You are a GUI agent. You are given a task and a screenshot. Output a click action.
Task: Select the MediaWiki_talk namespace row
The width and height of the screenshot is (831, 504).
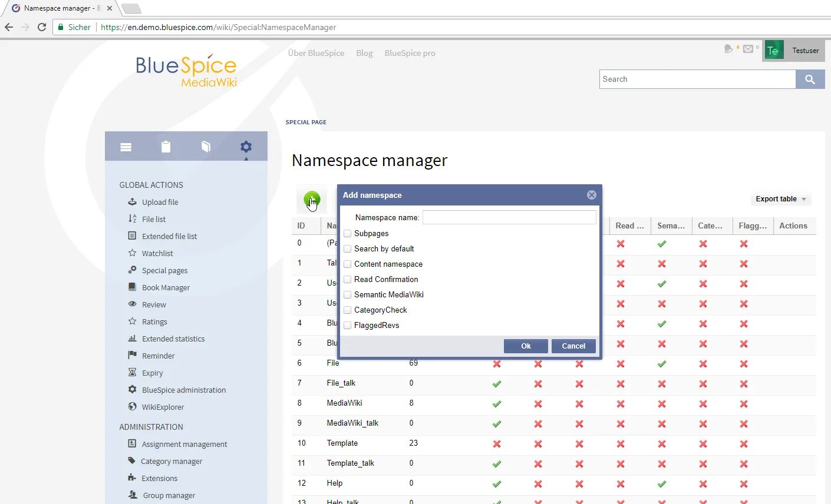pyautogui.click(x=554, y=423)
